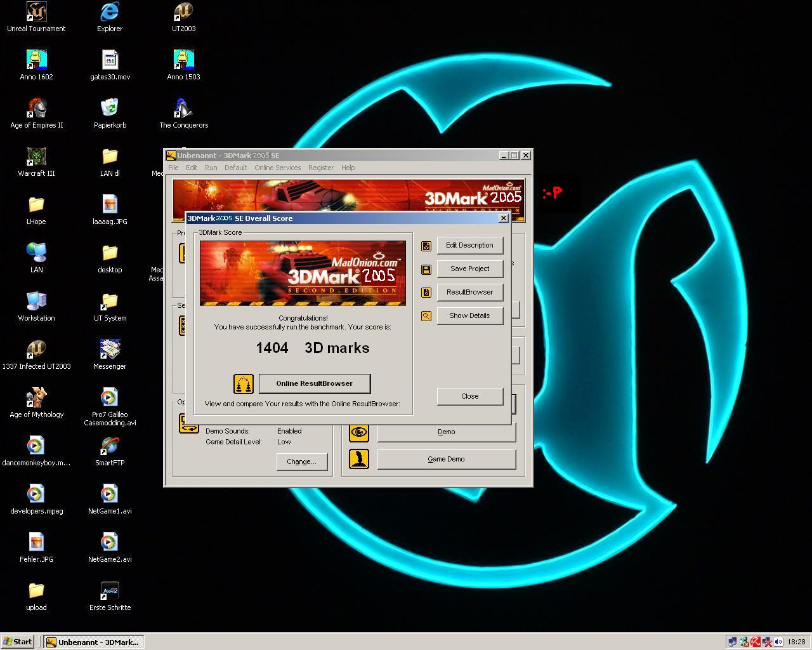Click the ResultBrowser document icon

pos(426,293)
